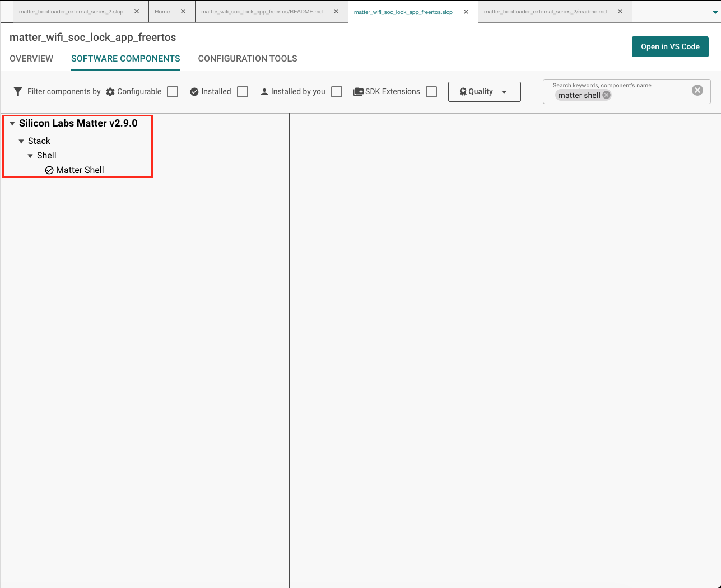Image resolution: width=721 pixels, height=588 pixels.
Task: Click the matter_wifi_soc_lock_app_freertos project title
Action: tap(93, 38)
